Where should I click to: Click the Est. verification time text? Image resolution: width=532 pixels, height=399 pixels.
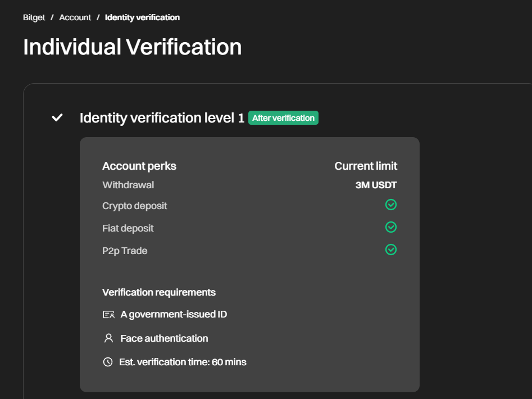(183, 362)
